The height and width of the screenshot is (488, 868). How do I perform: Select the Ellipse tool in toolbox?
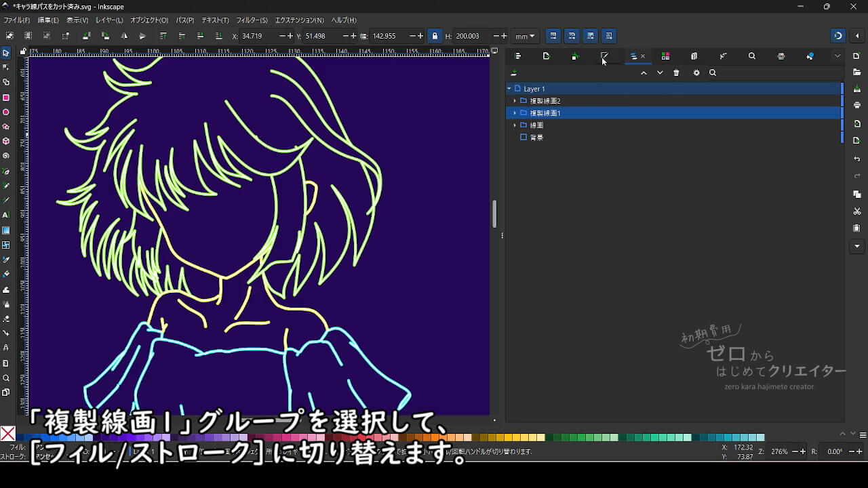click(6, 112)
